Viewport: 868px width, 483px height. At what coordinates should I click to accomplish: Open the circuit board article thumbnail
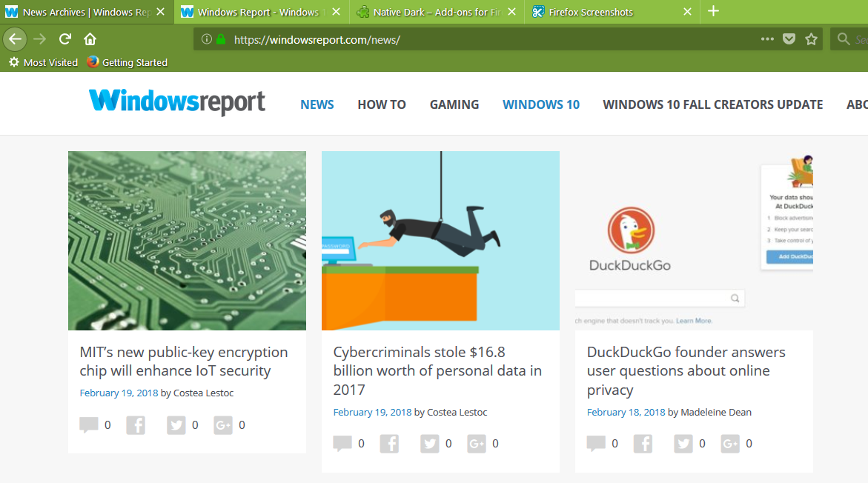[x=187, y=241]
